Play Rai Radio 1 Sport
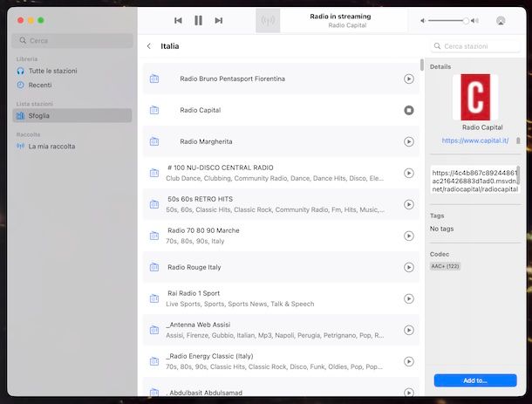Viewport: 532px width, 404px height. click(x=408, y=298)
